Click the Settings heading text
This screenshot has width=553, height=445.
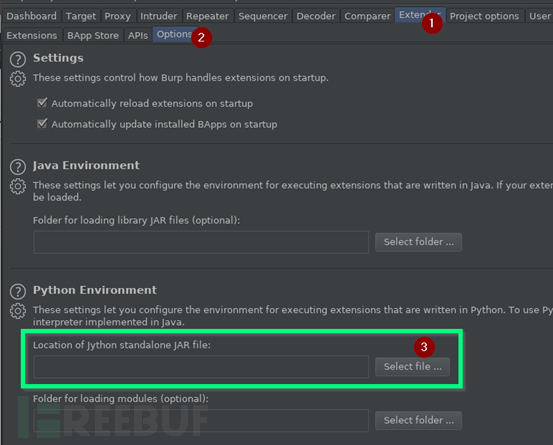pos(58,58)
